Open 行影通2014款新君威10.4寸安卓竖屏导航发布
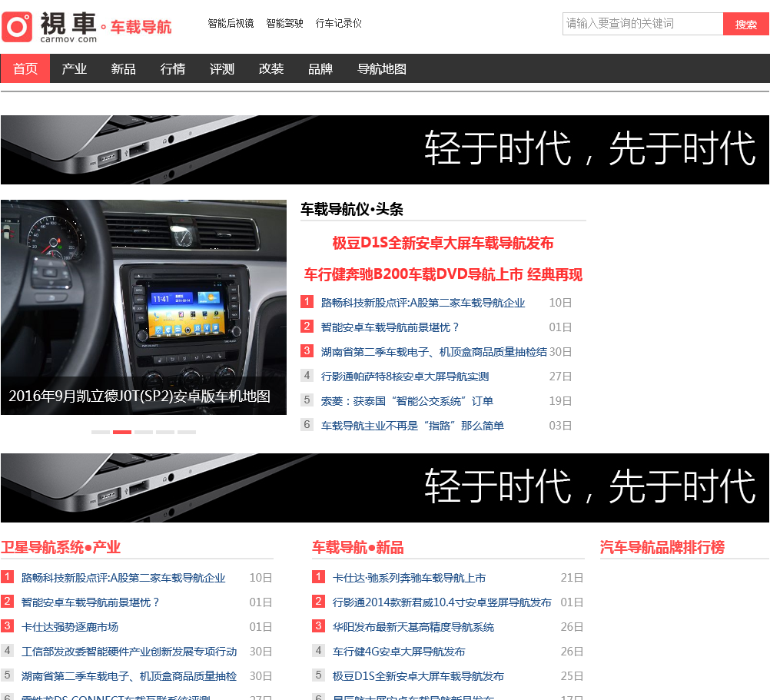 442,602
